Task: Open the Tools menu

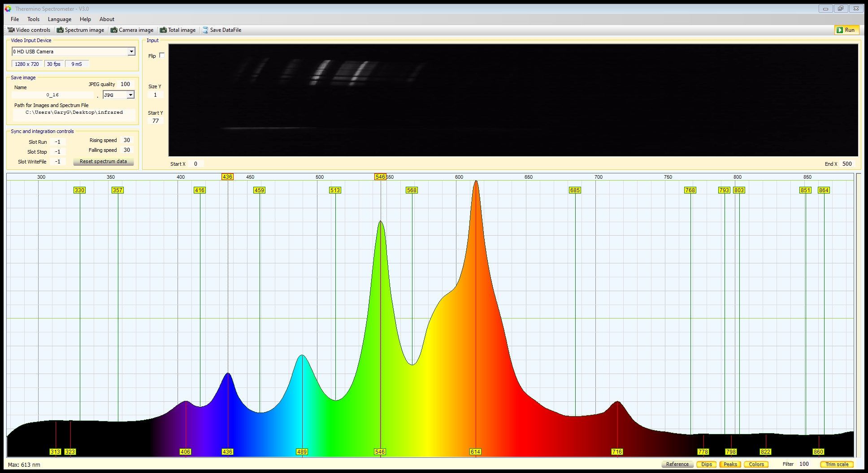Action: click(33, 19)
